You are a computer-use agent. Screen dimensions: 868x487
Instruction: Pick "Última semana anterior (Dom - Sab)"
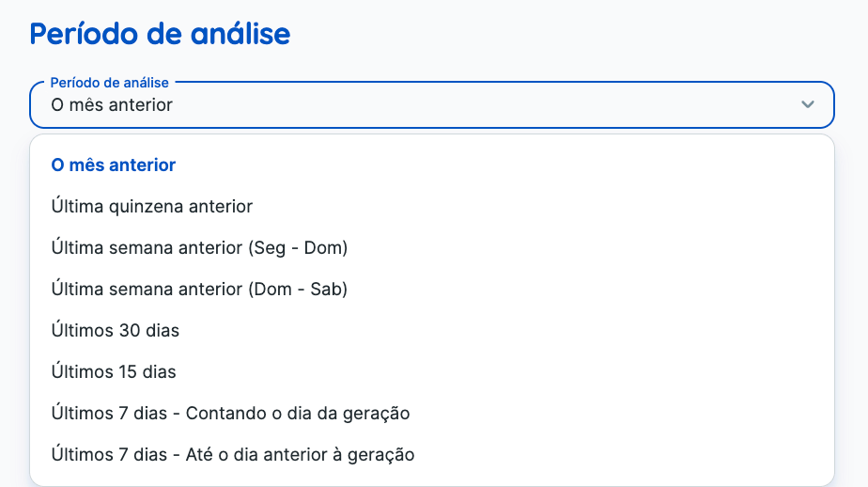point(199,290)
